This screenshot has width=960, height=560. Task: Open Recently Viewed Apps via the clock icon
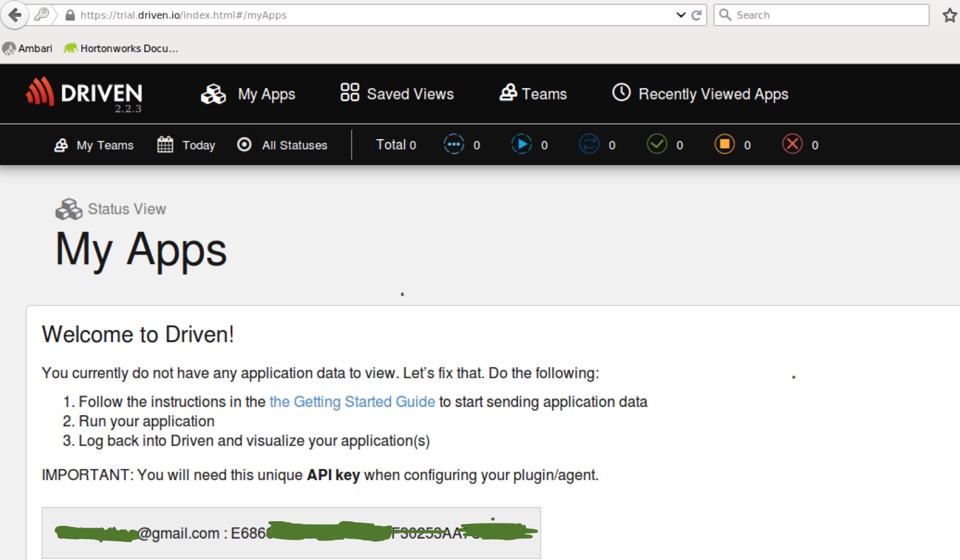tap(621, 93)
